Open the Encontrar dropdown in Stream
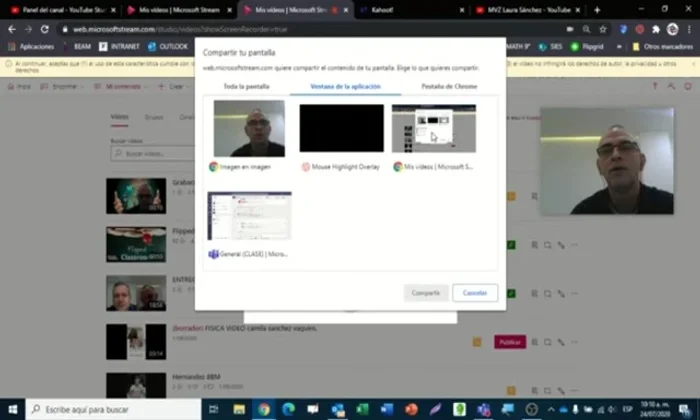 click(x=62, y=87)
